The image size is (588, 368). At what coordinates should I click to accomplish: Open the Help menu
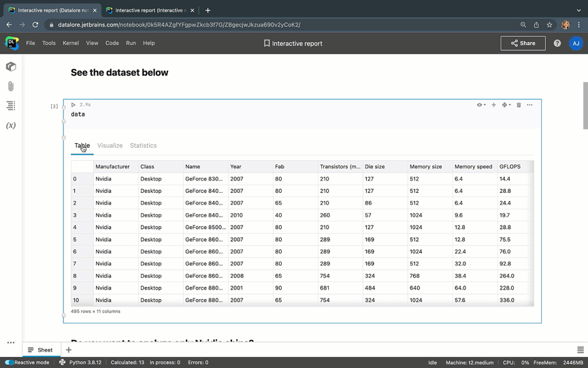[149, 43]
